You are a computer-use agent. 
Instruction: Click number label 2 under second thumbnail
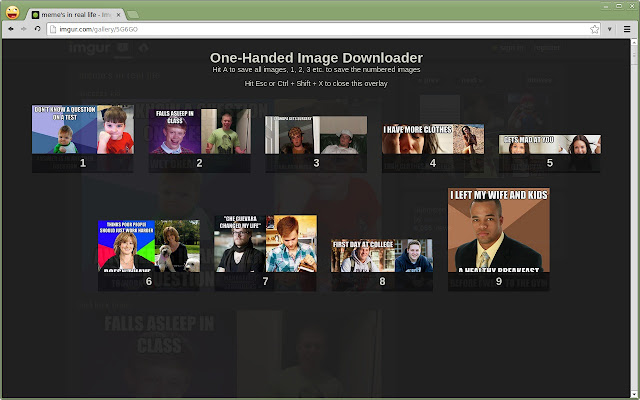(x=199, y=163)
